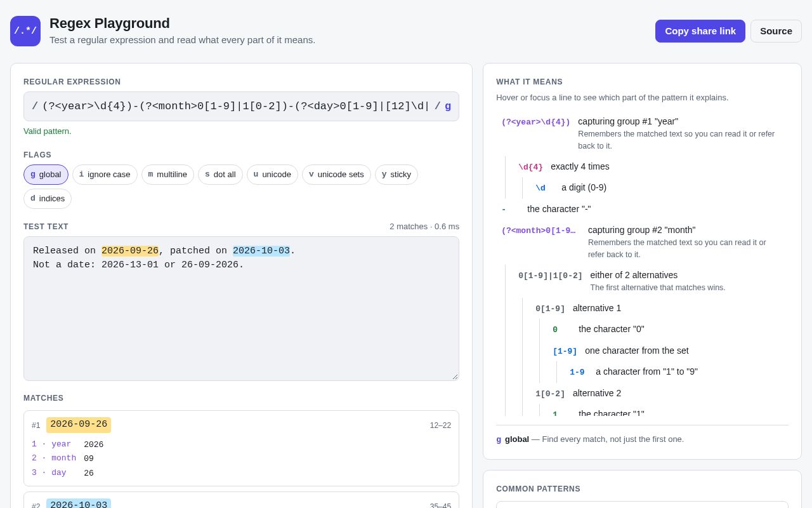Click the global flag description in What It Means
Viewport: 812px width, 508px height.
coord(590,439)
